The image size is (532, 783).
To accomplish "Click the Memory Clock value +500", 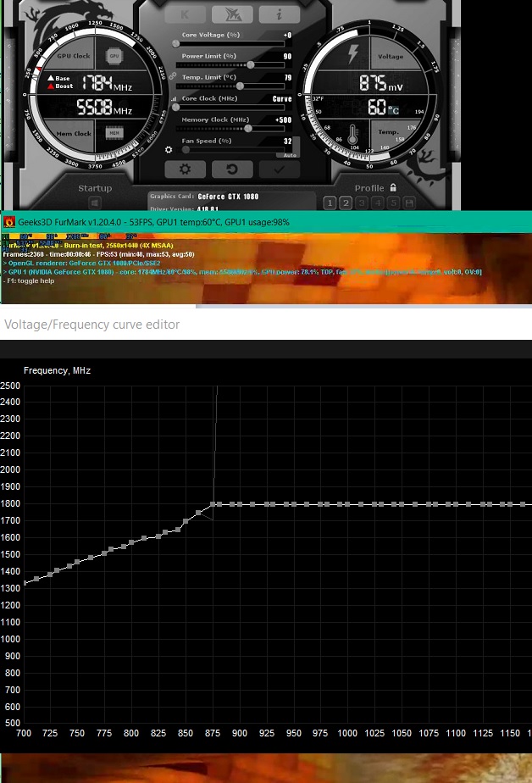I will tap(284, 119).
